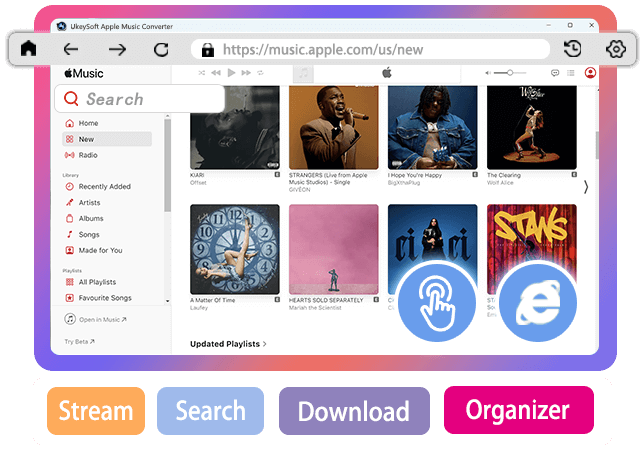Viewport: 640px width, 450px height.
Task: Adjust the volume slider
Action: click(x=510, y=73)
